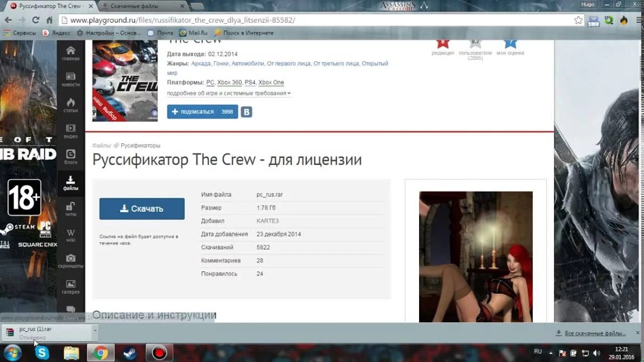This screenshot has height=362, width=644.
Task: Open the PS4 platform link
Action: pos(250,82)
